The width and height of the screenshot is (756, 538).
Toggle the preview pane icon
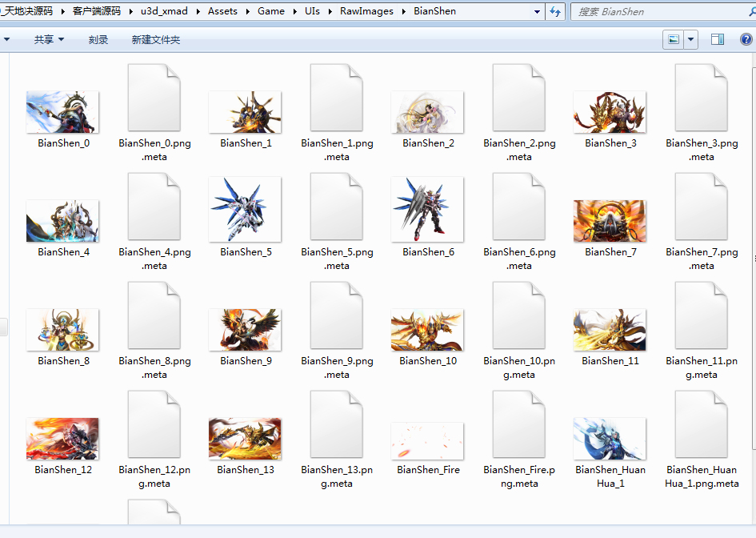pos(718,39)
